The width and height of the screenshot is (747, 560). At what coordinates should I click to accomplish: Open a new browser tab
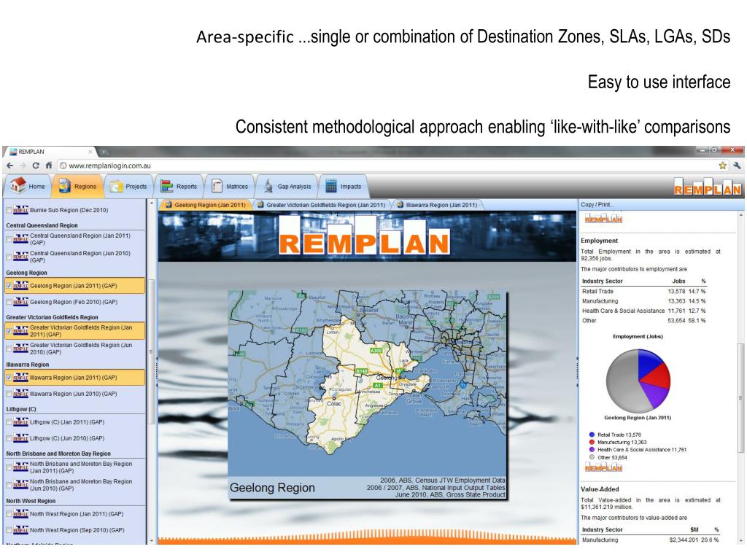pyautogui.click(x=104, y=152)
